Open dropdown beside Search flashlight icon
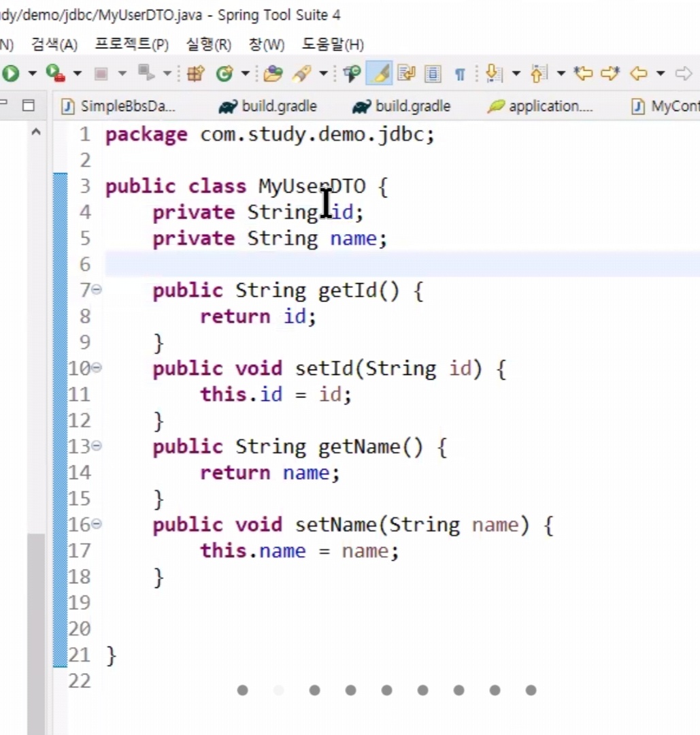This screenshot has height=735, width=700. [323, 73]
